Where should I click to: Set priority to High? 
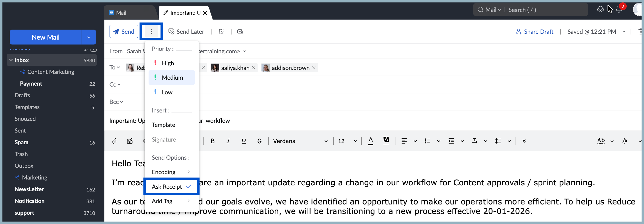(168, 63)
